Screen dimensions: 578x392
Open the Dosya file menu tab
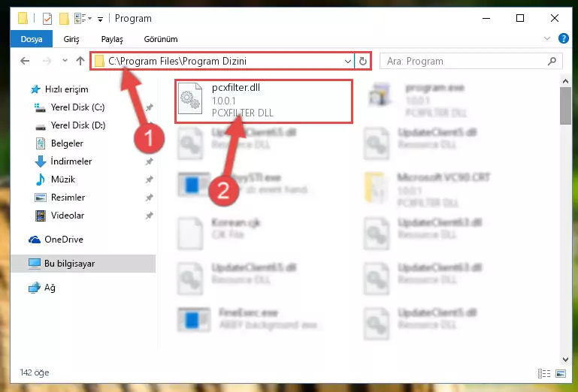click(32, 39)
